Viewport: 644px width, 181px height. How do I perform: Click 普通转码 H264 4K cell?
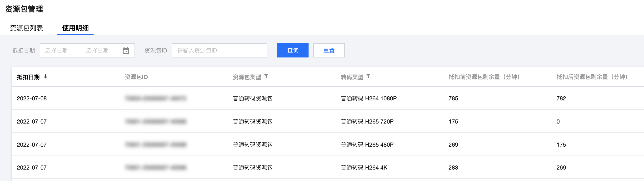(x=364, y=168)
